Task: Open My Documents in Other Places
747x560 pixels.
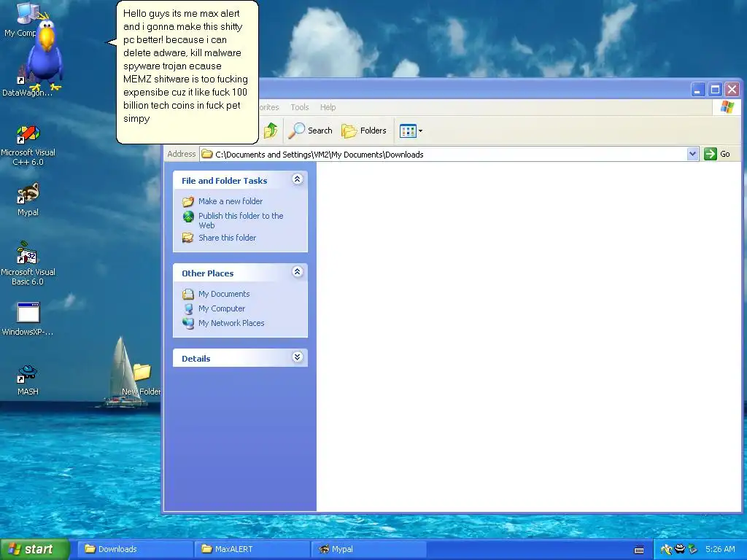Action: pyautogui.click(x=224, y=294)
